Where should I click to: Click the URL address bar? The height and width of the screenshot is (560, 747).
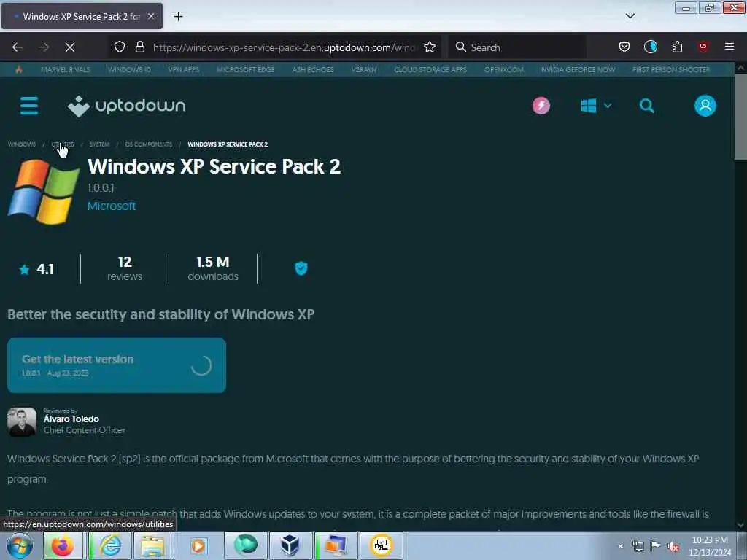(284, 47)
